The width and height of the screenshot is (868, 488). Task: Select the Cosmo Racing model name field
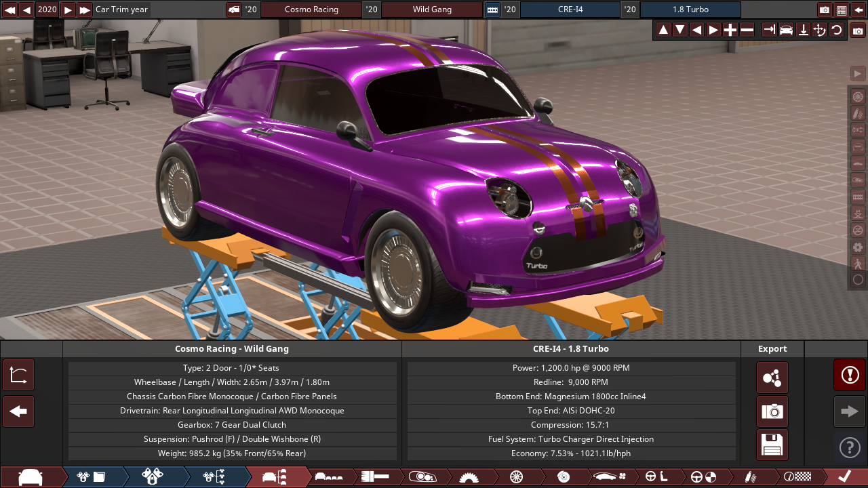pos(311,9)
